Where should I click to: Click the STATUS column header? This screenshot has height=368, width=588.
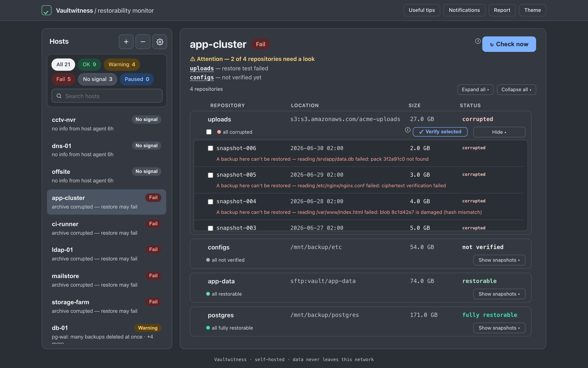click(470, 105)
